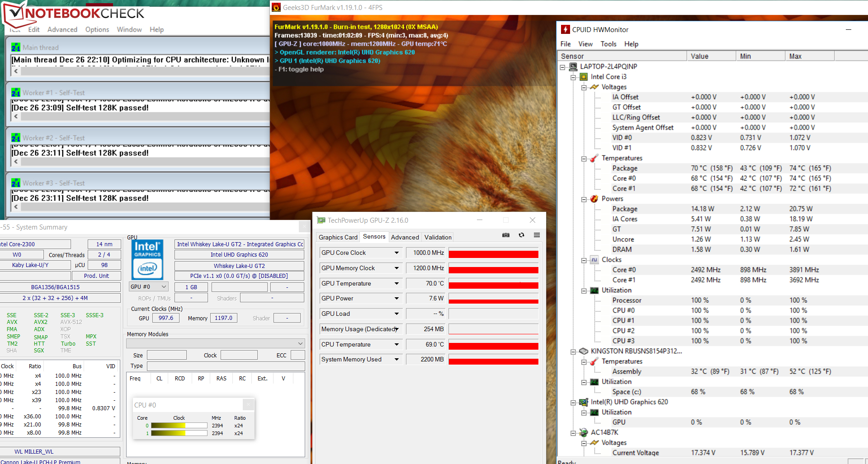The width and height of the screenshot is (868, 464).
Task: Open the GPU Memory Clock sensor dropdown
Action: pyautogui.click(x=396, y=268)
